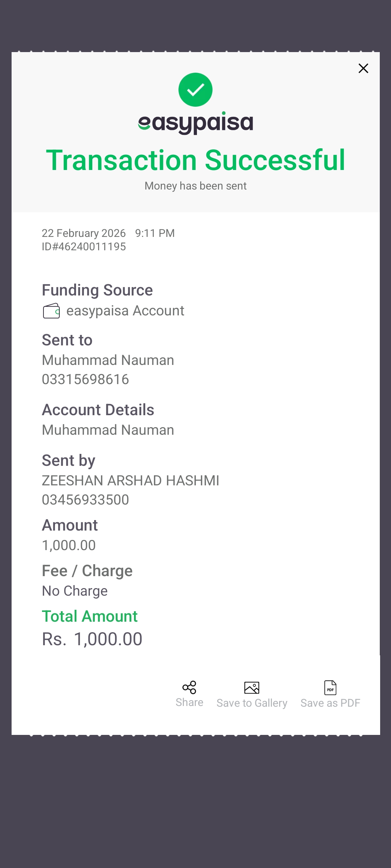Screen dimensions: 391x868
Task: Tap Muhammad Nauman under Account Details
Action: click(x=108, y=430)
